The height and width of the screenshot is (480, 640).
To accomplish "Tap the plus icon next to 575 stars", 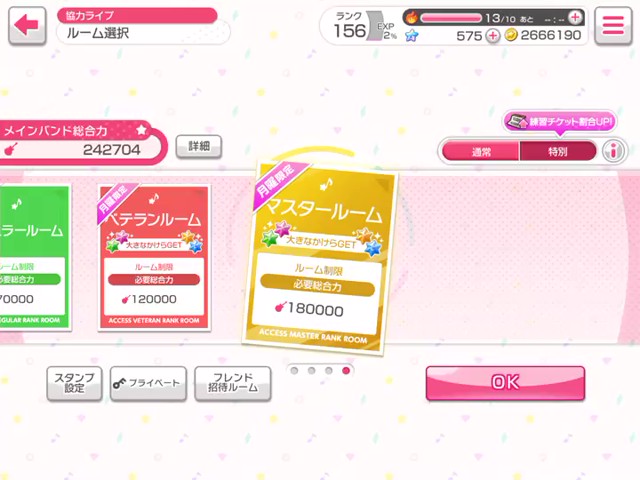I will (x=493, y=36).
